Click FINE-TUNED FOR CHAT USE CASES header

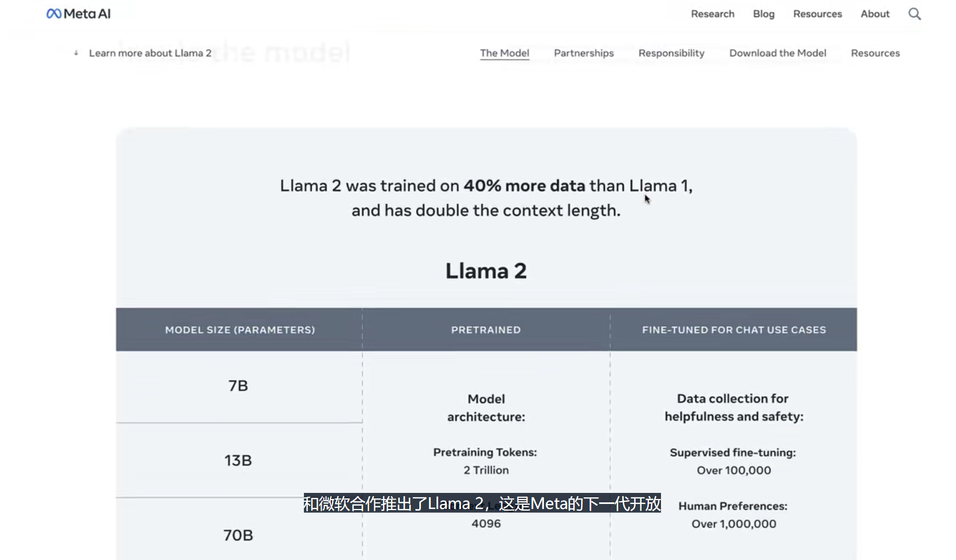point(734,330)
